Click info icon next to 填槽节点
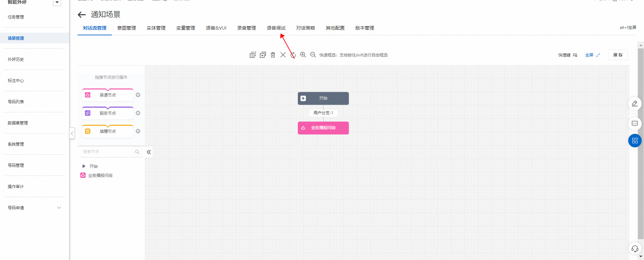Viewport: 644px width, 260px height. [138, 131]
